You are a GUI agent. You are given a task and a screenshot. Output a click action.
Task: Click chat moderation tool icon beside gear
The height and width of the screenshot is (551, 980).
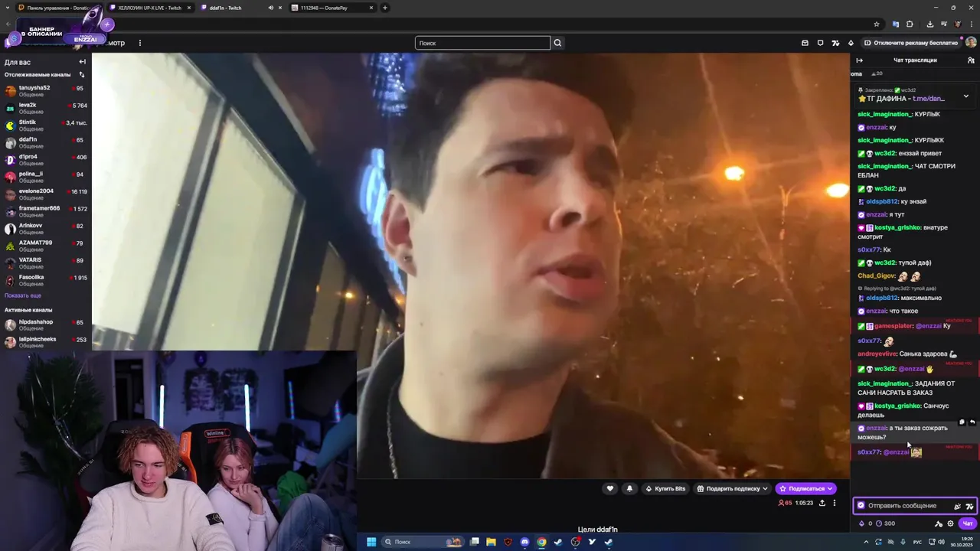click(939, 523)
